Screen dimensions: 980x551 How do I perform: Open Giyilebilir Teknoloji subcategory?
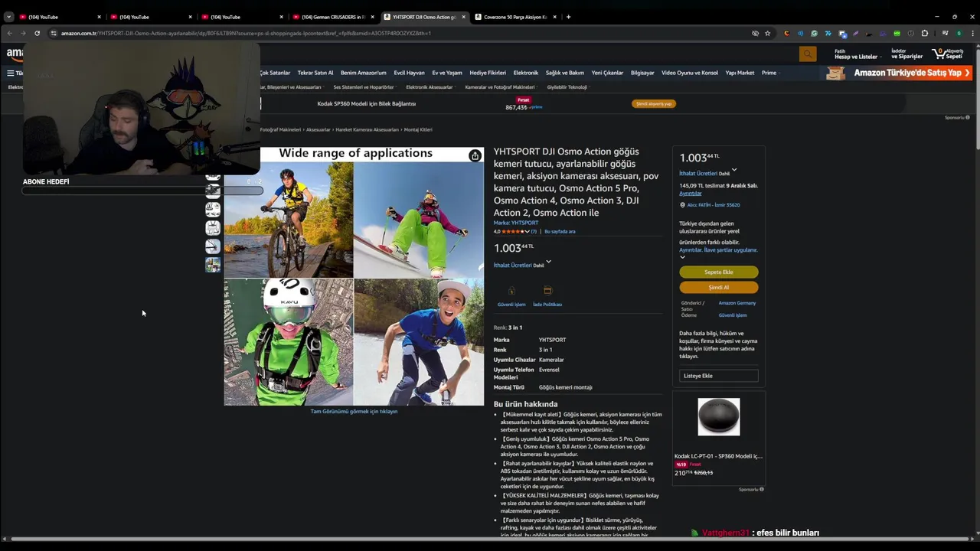[567, 87]
